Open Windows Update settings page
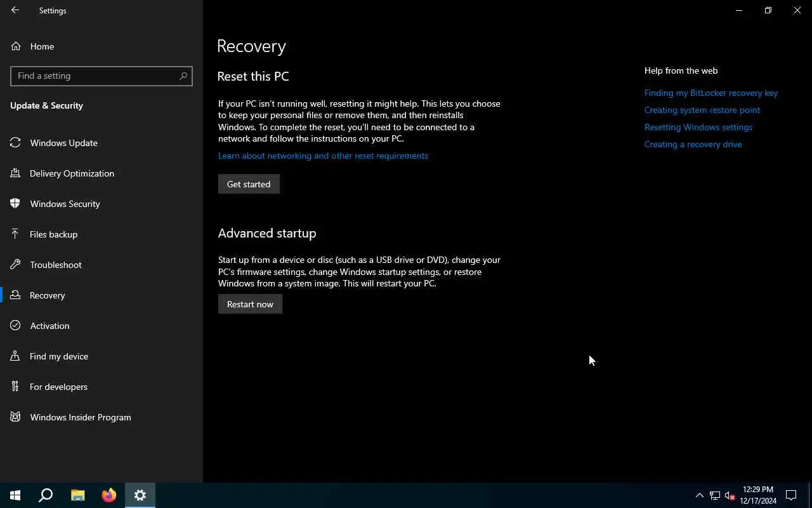The width and height of the screenshot is (812, 508). pos(101,143)
